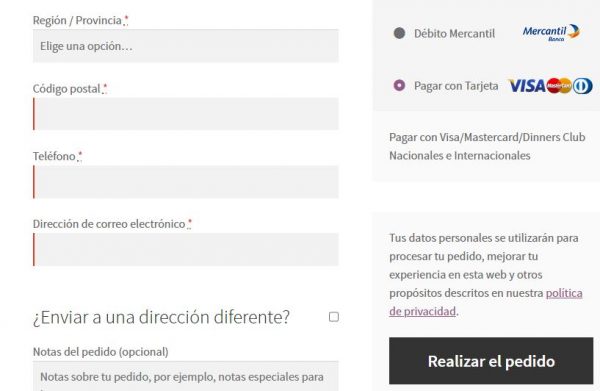The width and height of the screenshot is (600, 391).
Task: Click the Débito Mercantil label text
Action: pos(455,34)
